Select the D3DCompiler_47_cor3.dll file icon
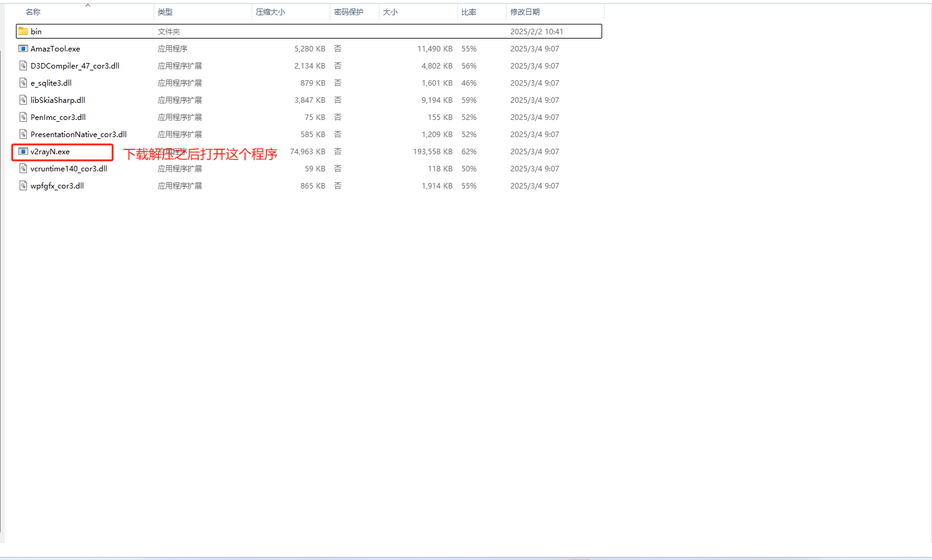 click(23, 65)
